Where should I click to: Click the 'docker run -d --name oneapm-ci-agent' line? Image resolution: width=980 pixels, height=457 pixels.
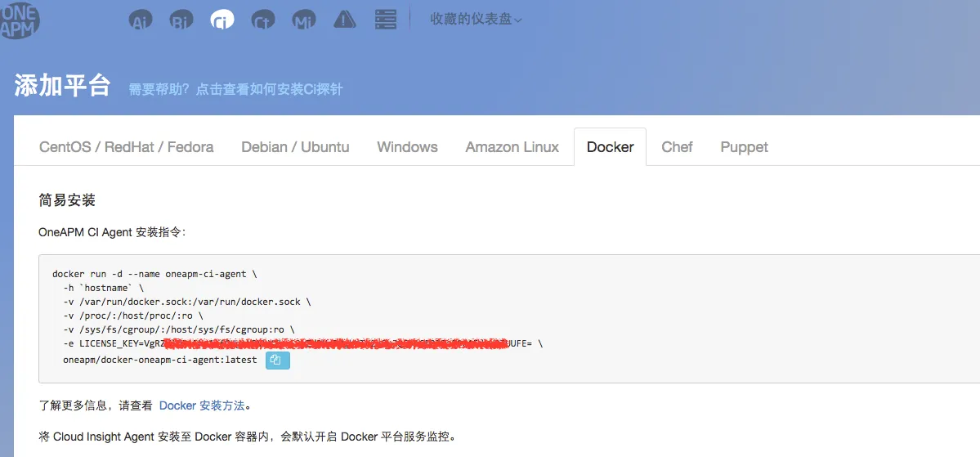coord(154,274)
